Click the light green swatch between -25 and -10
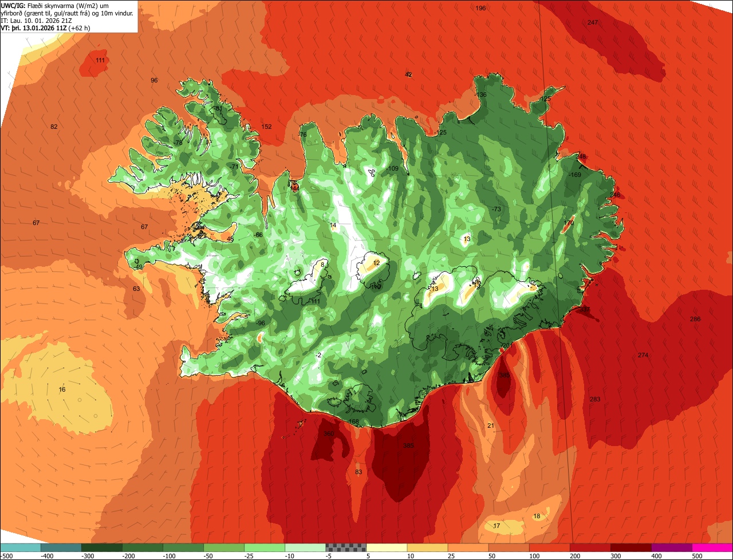 point(264,547)
